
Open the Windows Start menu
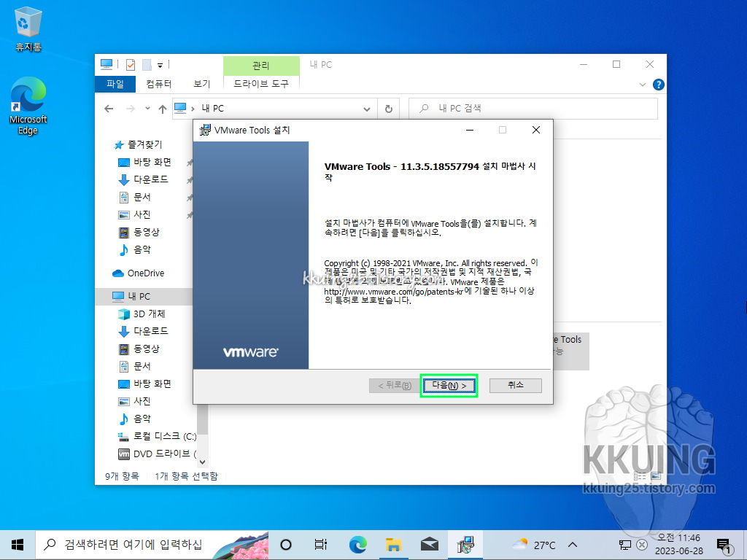tap(18, 545)
